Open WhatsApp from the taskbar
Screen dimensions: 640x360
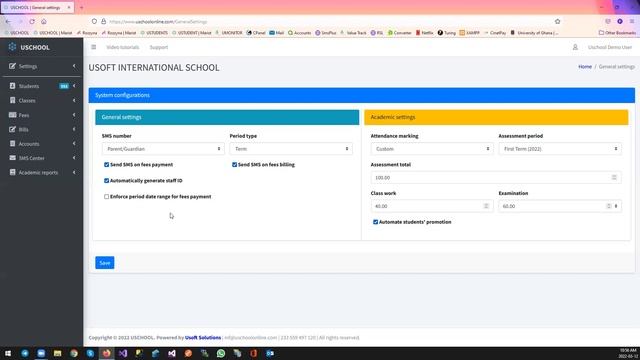coord(221,353)
